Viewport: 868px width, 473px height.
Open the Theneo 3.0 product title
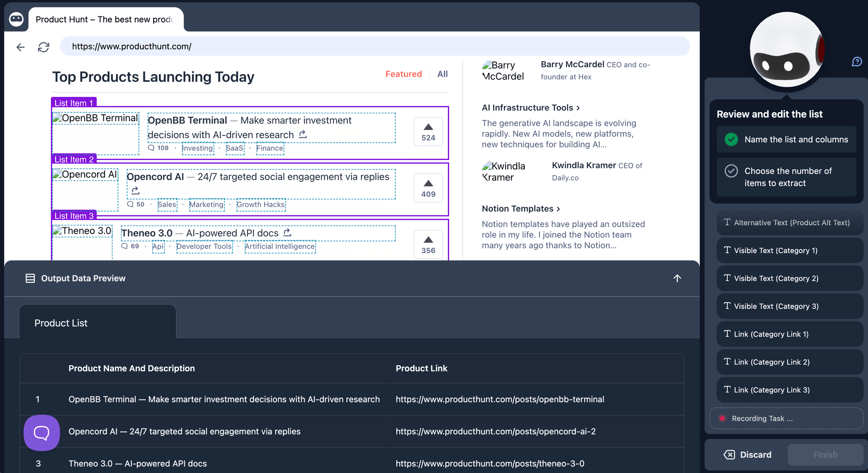pos(147,233)
